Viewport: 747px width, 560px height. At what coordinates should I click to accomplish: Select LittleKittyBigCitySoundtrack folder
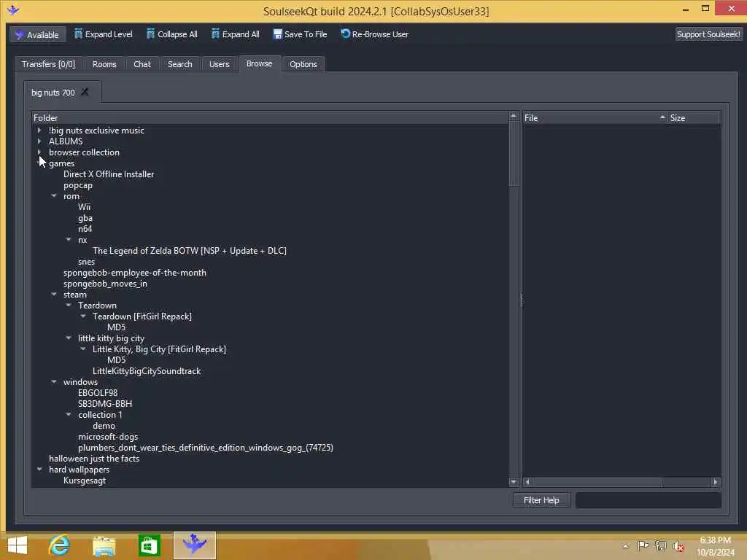pos(147,371)
